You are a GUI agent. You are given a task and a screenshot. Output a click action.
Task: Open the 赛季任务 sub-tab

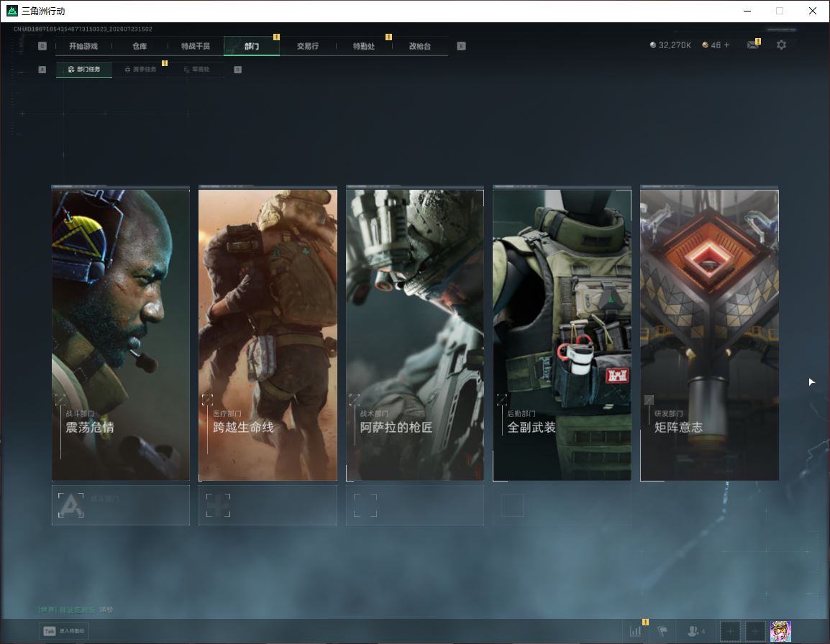140,69
